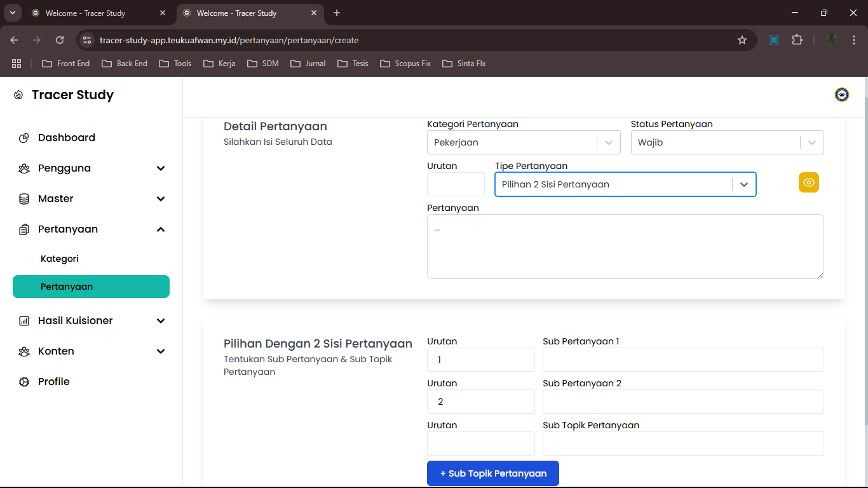Open the browser Extensions puzzle icon
868x488 pixels.
[797, 40]
